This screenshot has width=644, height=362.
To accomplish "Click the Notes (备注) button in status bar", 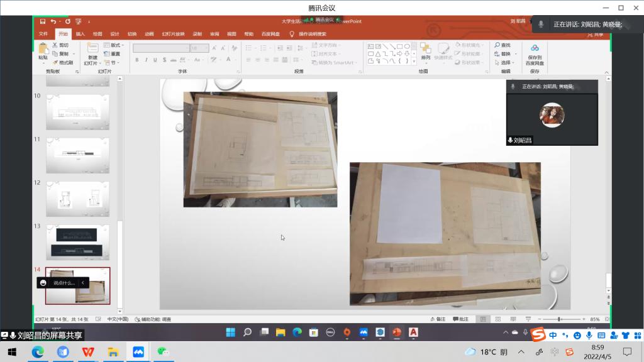I will coord(438,319).
